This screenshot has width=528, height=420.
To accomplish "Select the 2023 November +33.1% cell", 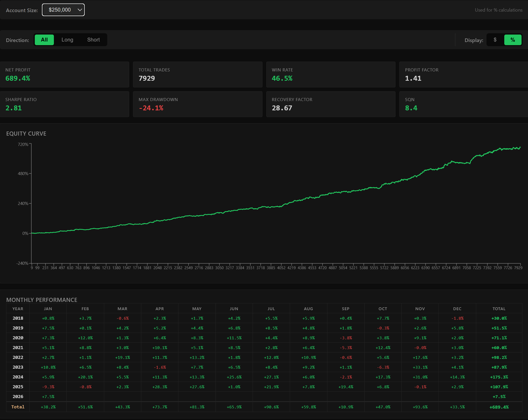I will [x=420, y=367].
